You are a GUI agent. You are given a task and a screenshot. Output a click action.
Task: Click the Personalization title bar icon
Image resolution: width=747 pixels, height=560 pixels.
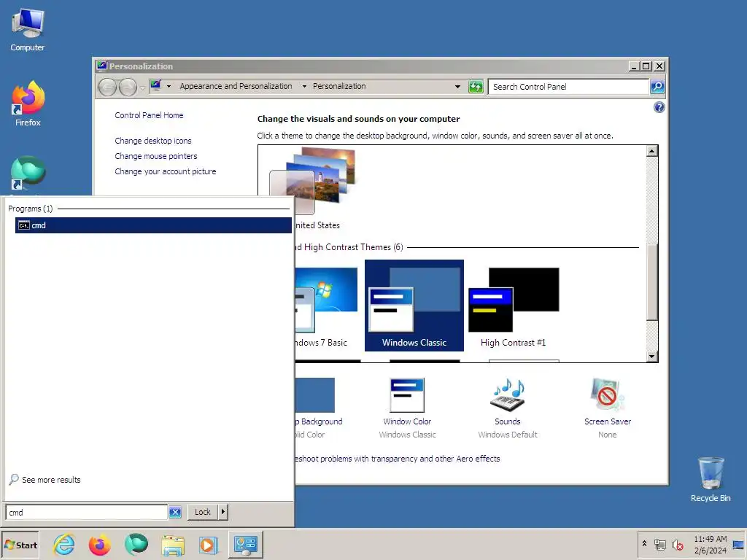[101, 66]
